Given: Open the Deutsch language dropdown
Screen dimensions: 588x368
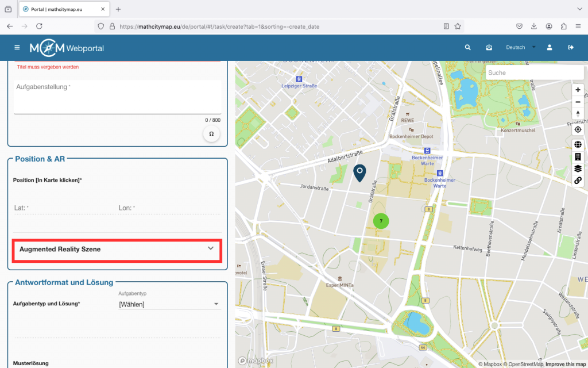Looking at the screenshot, I should (x=520, y=48).
